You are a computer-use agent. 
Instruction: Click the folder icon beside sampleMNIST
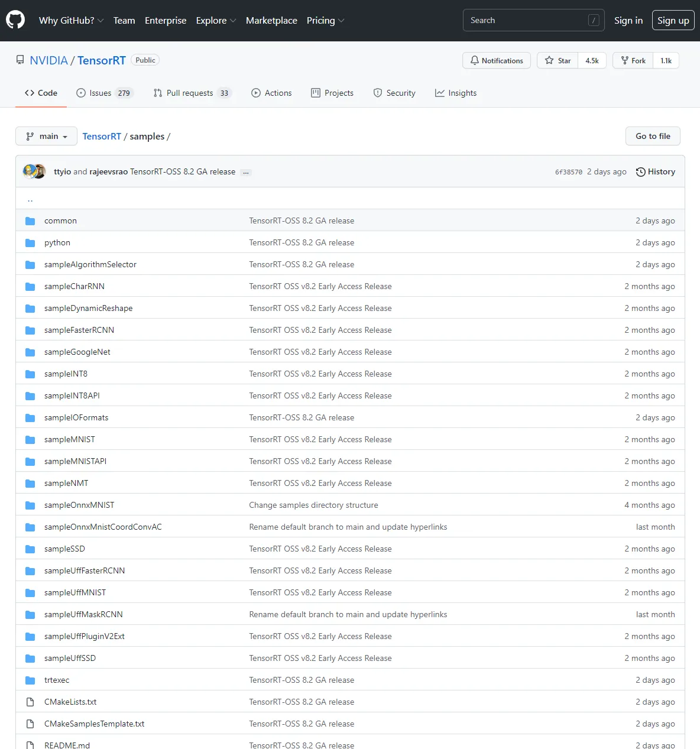click(x=30, y=440)
